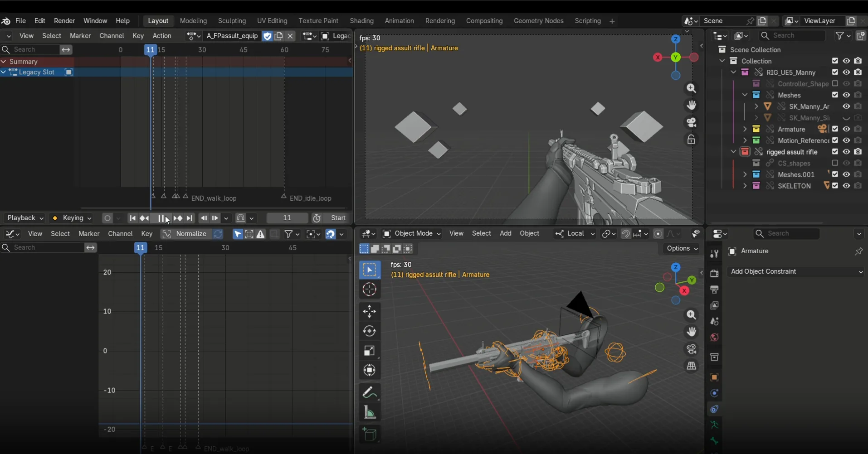Switch to the Modeling workspace tab
This screenshot has height=454, width=868.
193,21
